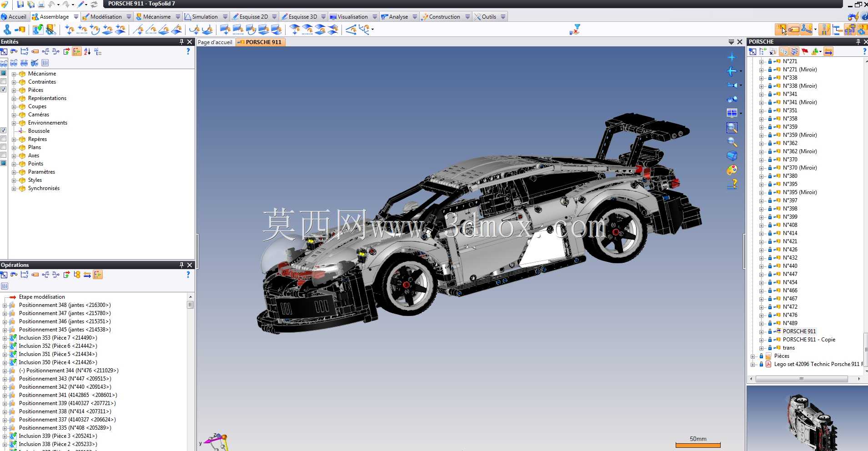Click the 3D cube view icon in viewport toolbar
This screenshot has height=451, width=868.
click(732, 156)
